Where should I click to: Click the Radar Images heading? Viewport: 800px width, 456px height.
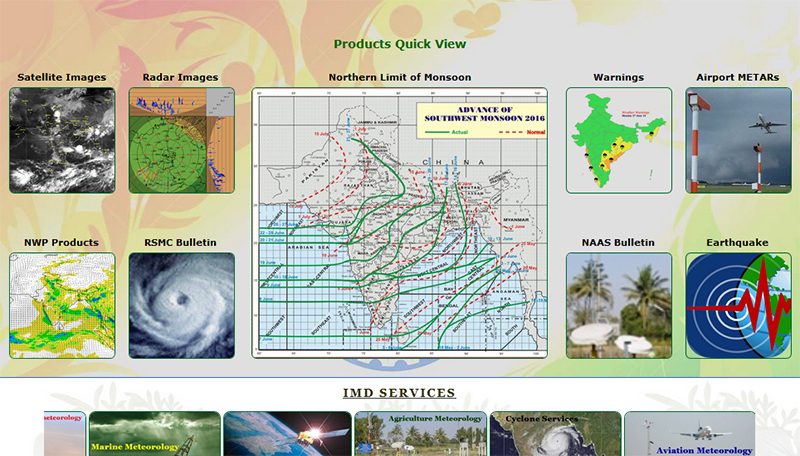[180, 78]
